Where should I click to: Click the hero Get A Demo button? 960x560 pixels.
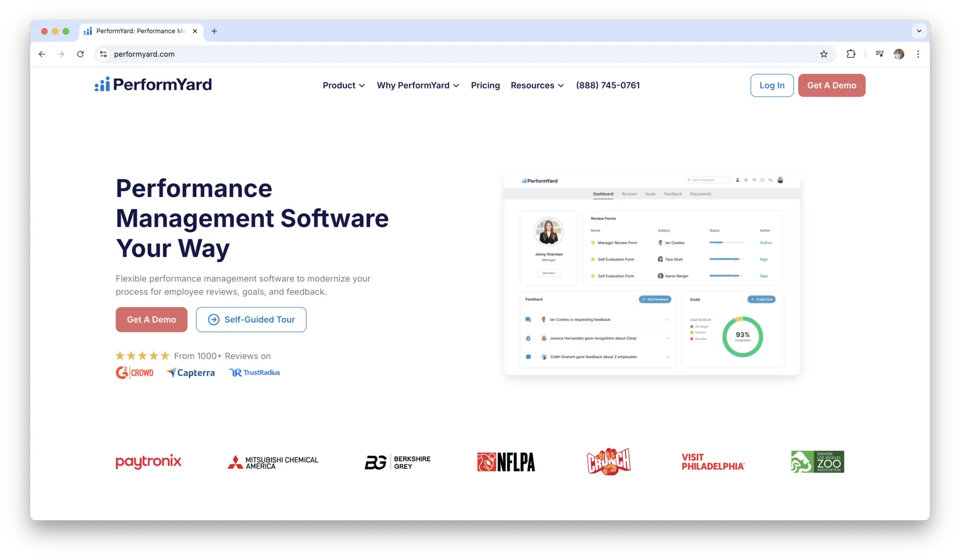[x=152, y=319]
